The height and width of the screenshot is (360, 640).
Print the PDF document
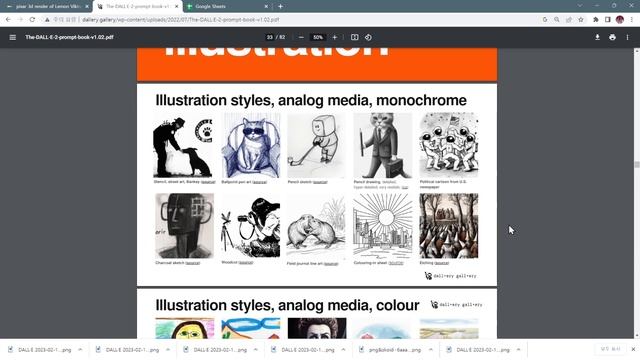[612, 37]
